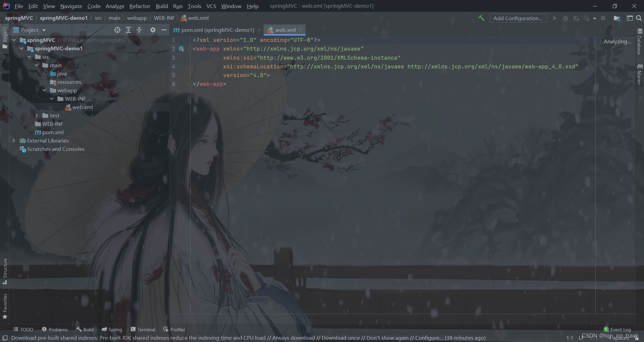Screen dimensions: 644x342
Task: Click the Project tool window side button
Action: 5,38
